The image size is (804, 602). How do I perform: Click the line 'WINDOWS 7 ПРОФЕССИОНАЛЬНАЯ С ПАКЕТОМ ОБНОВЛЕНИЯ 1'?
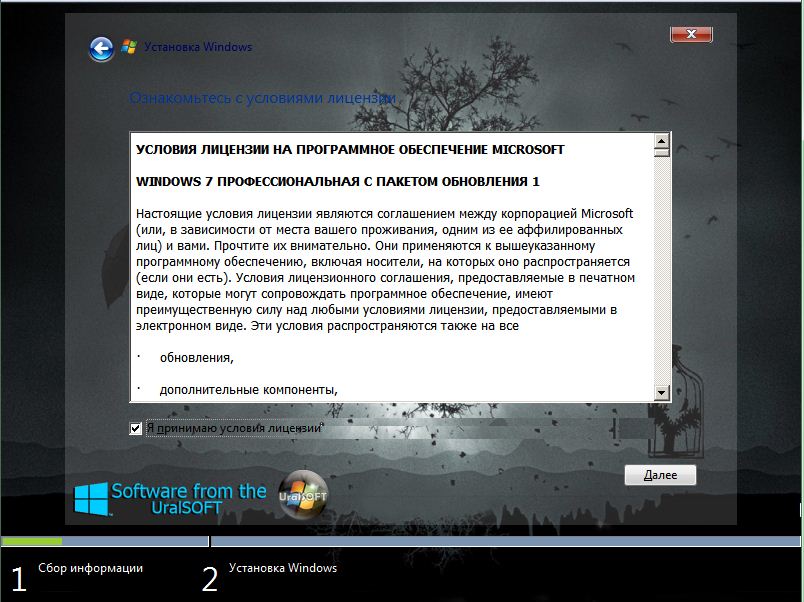337,182
